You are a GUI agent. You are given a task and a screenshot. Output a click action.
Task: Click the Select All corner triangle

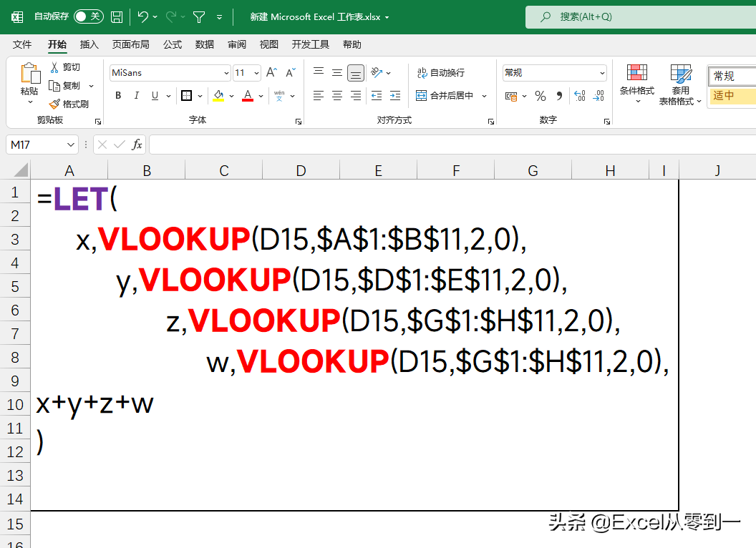(x=21, y=170)
